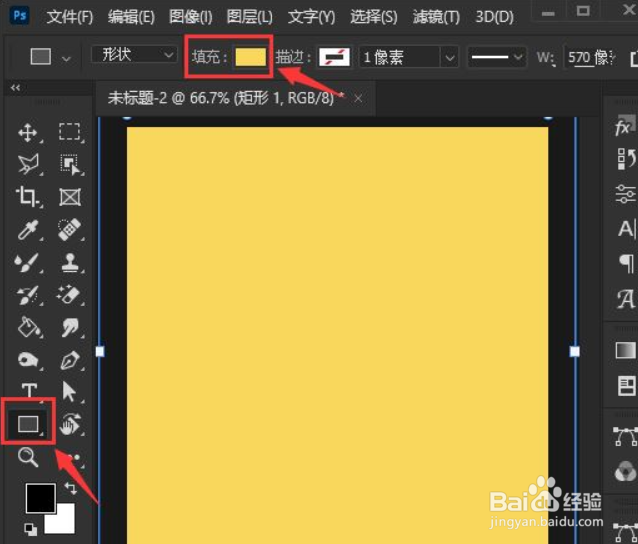Select the Eyedropper tool
The image size is (638, 544).
(x=28, y=230)
